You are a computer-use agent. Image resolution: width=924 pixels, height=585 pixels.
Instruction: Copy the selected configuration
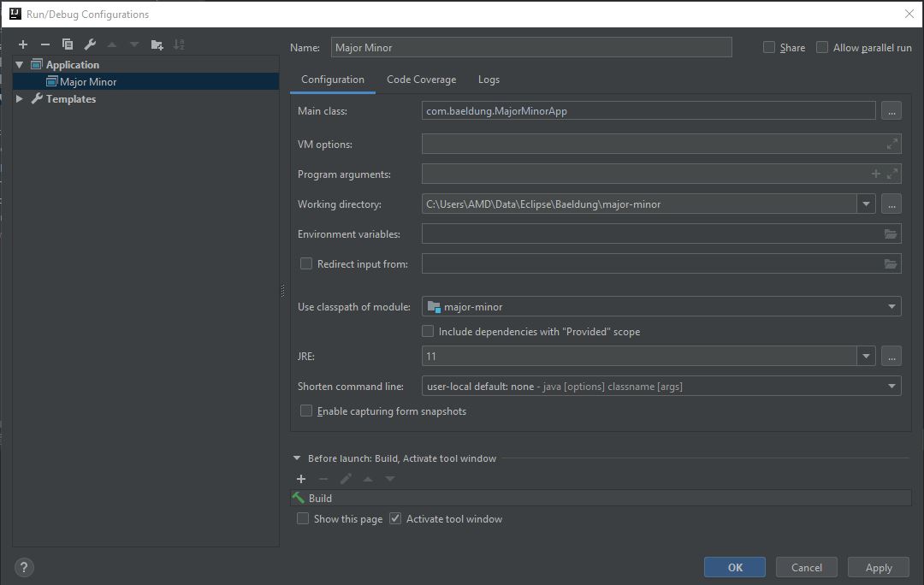coord(68,44)
